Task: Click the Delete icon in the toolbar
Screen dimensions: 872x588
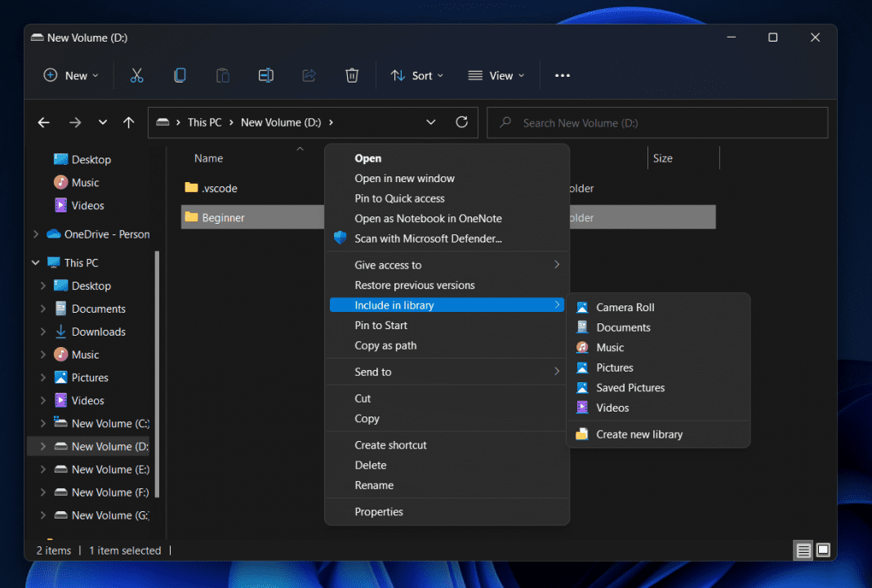Action: (351, 75)
